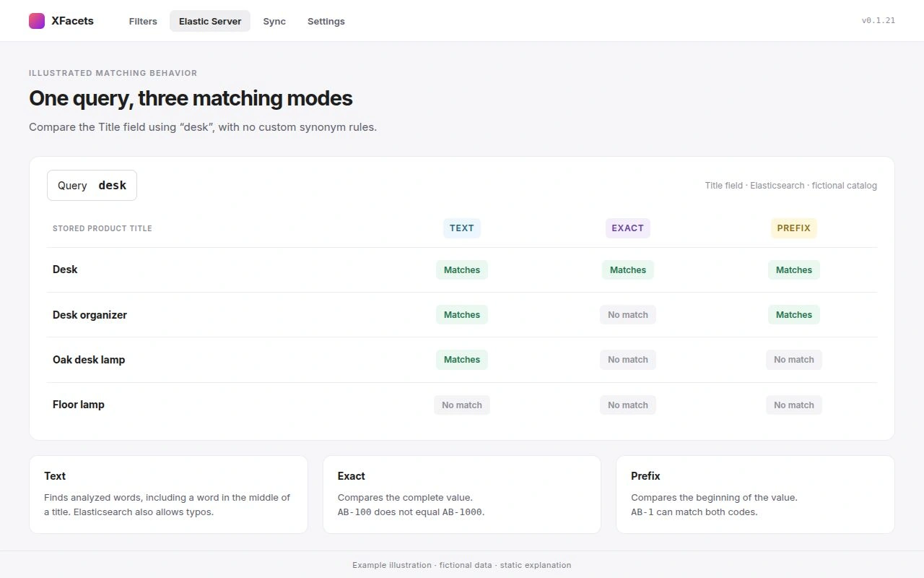Click the Exact explanation card heading
This screenshot has width=924, height=578.
point(352,476)
